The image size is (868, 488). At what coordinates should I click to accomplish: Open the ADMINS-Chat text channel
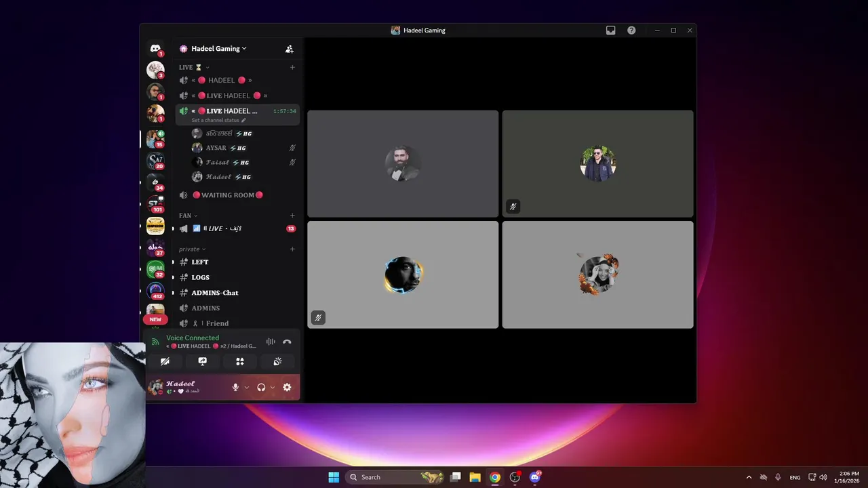(237, 293)
